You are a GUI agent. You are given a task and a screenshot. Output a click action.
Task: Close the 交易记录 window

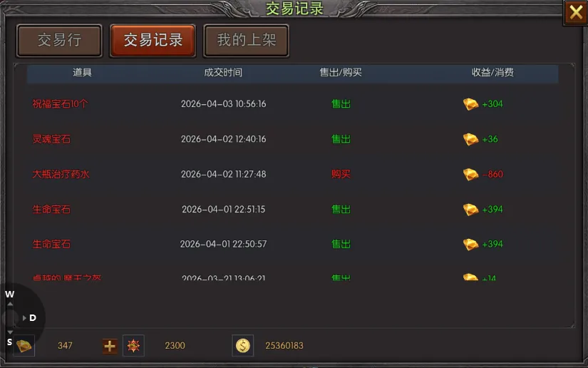pyautogui.click(x=576, y=12)
